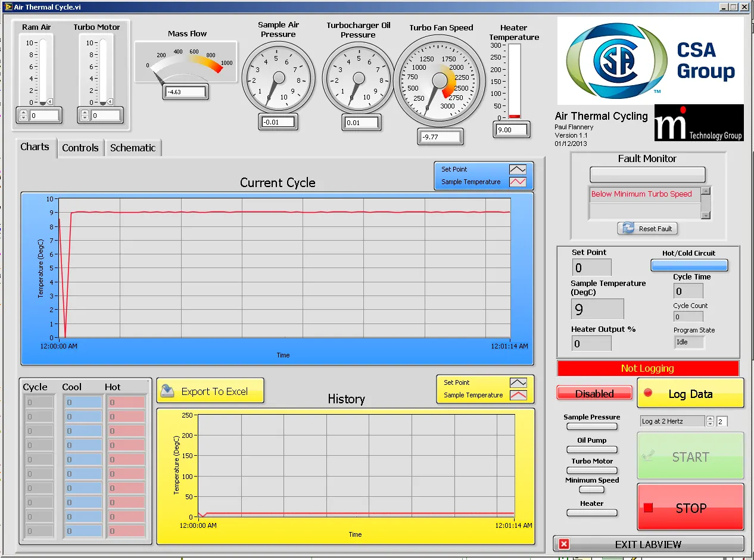
Task: Click the Turbo Fan Speed value -9.77
Action: click(x=439, y=136)
